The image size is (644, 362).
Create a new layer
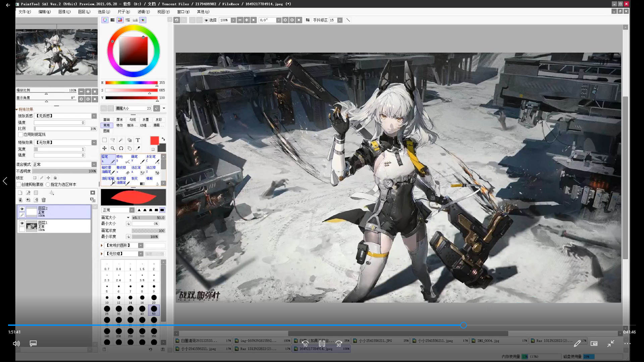pyautogui.click(x=20, y=193)
